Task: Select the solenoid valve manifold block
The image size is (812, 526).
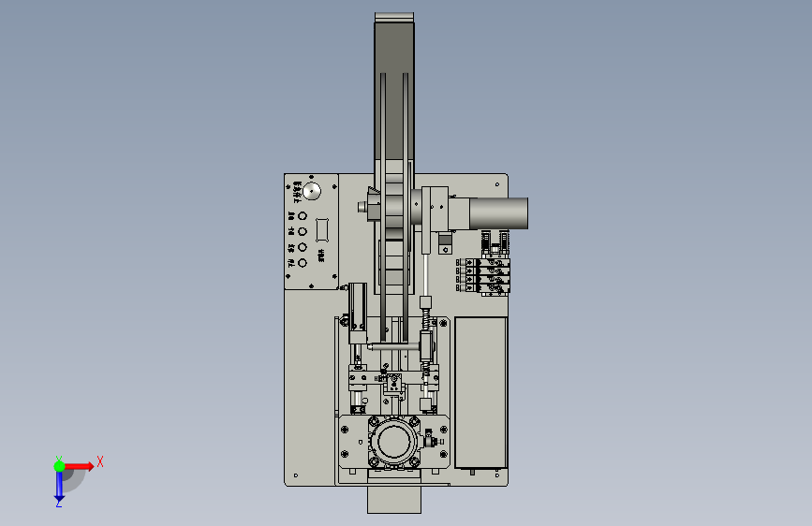Action: pyautogui.click(x=483, y=276)
